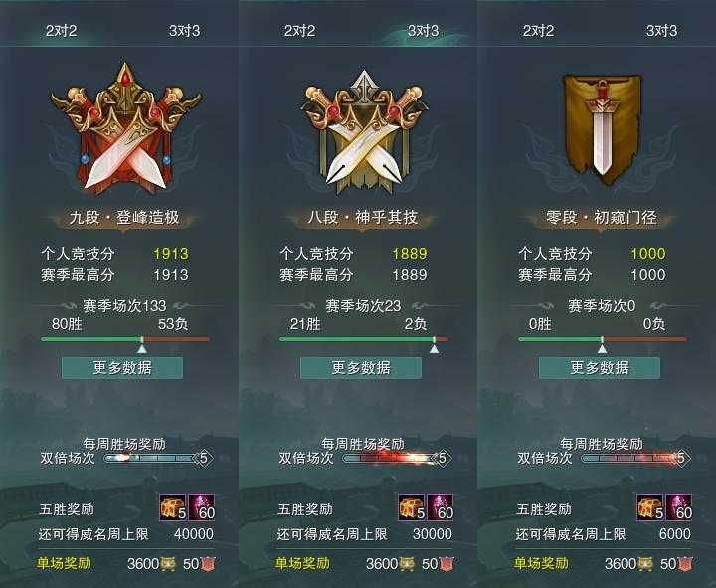Click the 21胜/2负 win-loss bar marker
Image resolution: width=716 pixels, height=588 pixels.
(x=434, y=345)
